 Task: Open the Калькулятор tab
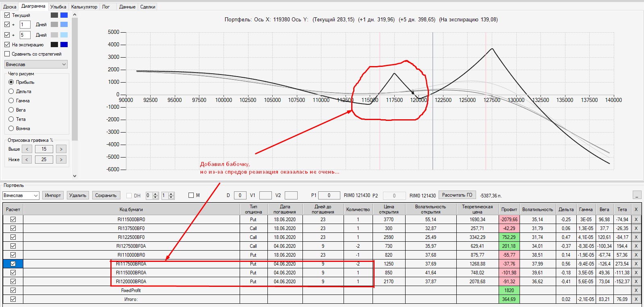point(84,7)
